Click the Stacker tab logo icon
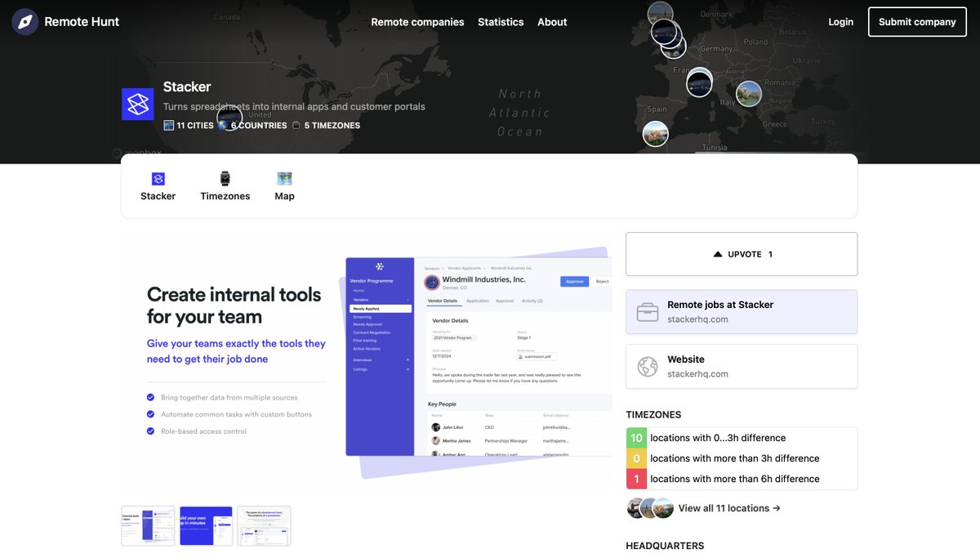Image resolution: width=980 pixels, height=558 pixels. (x=158, y=179)
